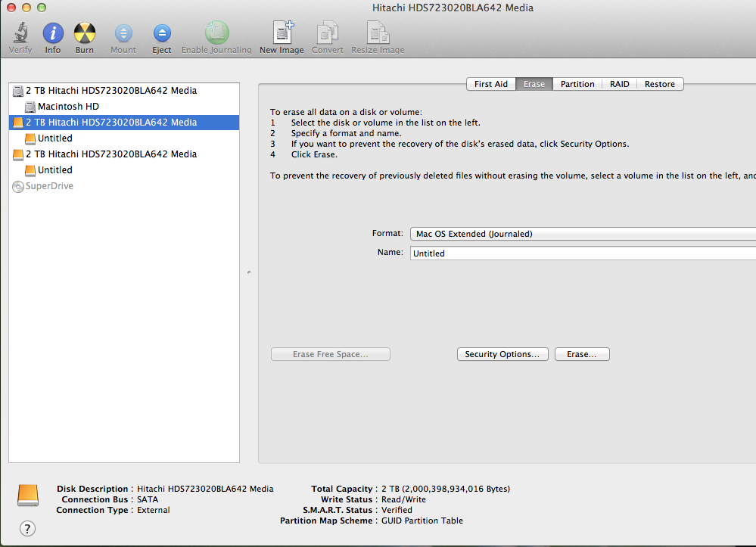Screen dimensions: 756x547
Task: Click the Disk Description Hitachi value
Action: click(x=205, y=489)
